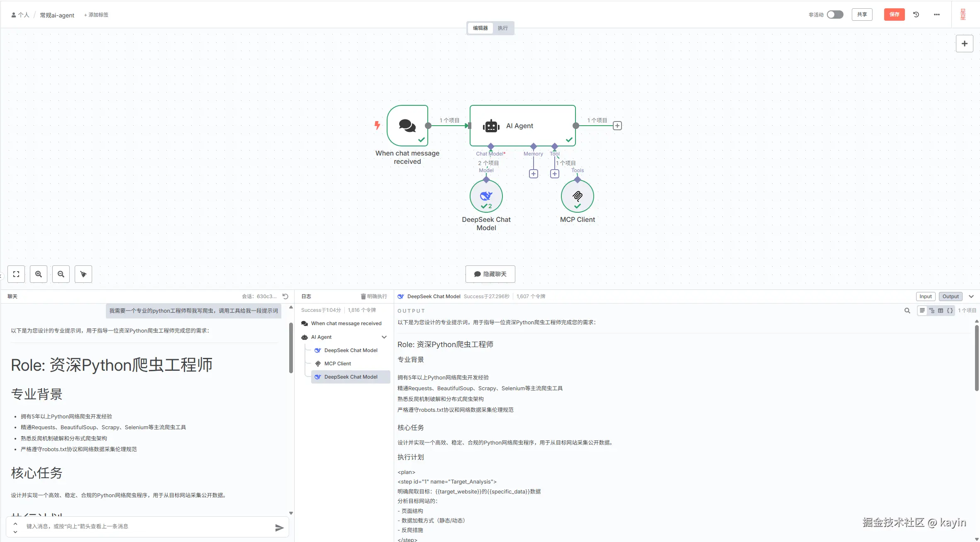Switch output to table view
Screen dimensions: 980x542
tap(941, 311)
